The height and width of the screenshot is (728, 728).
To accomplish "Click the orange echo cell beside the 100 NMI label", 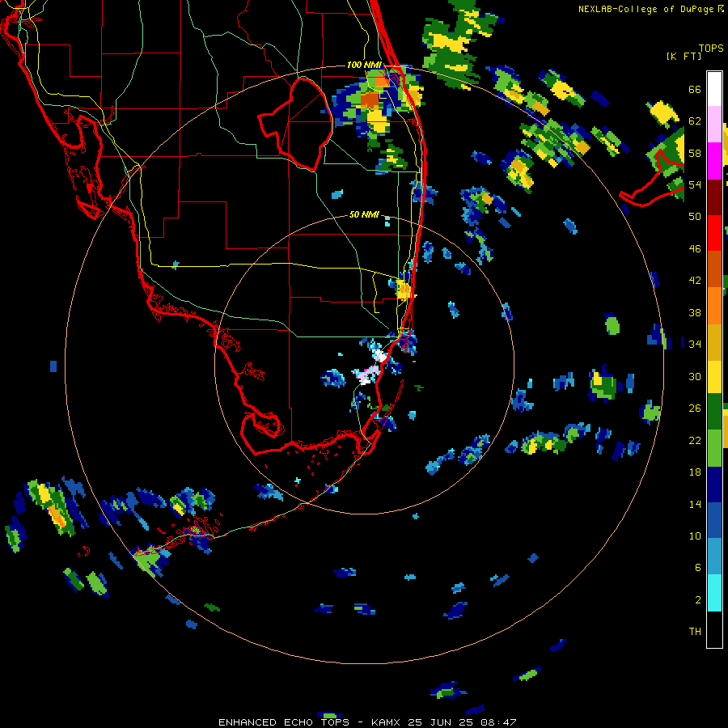I will pyautogui.click(x=382, y=82).
